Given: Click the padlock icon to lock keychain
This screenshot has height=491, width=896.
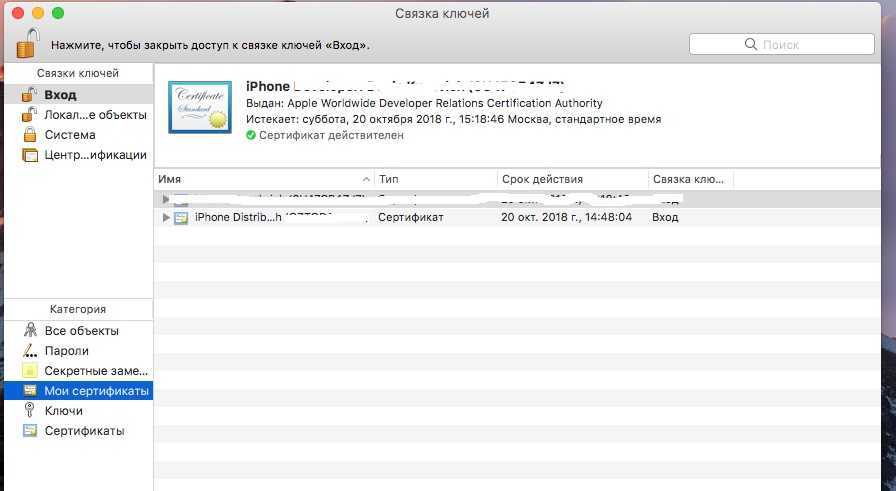Looking at the screenshot, I should [30, 43].
